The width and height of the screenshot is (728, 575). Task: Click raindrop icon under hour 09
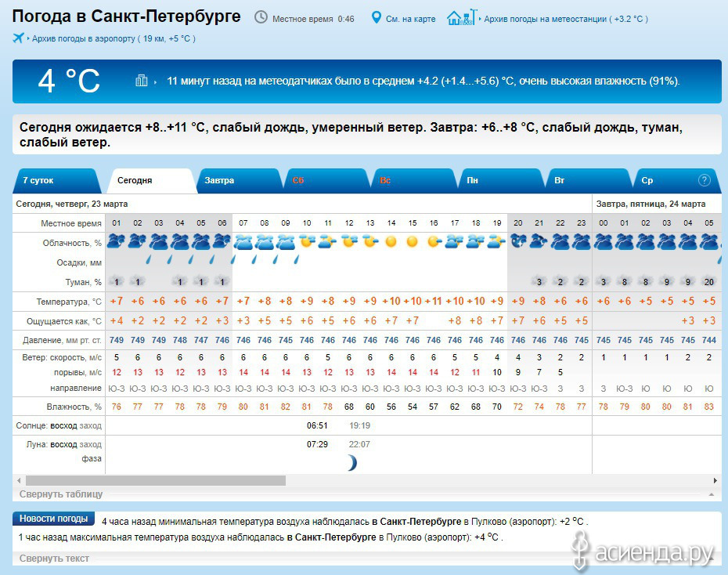point(276,259)
